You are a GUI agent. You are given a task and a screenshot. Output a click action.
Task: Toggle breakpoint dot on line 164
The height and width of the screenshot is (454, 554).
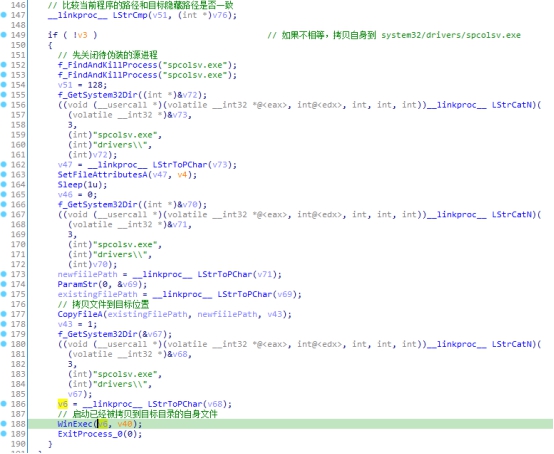click(x=4, y=184)
